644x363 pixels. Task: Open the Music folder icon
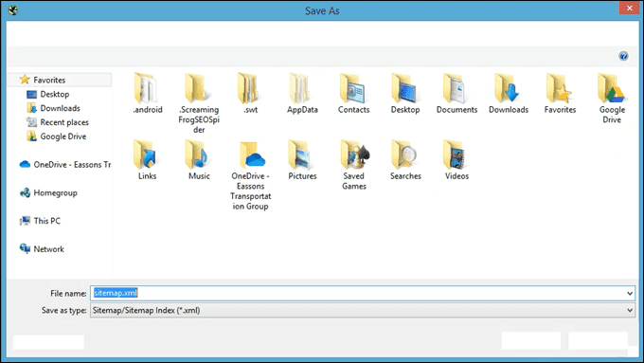tap(199, 154)
